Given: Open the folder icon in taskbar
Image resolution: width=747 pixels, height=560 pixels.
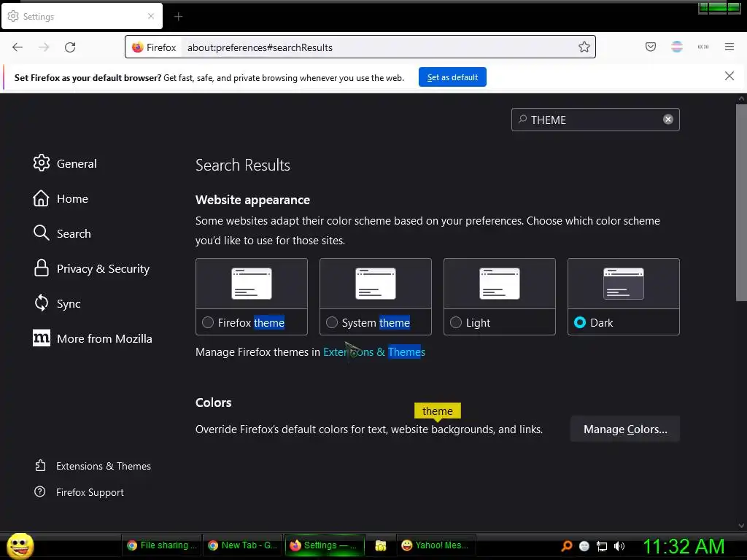Looking at the screenshot, I should click(x=380, y=545).
